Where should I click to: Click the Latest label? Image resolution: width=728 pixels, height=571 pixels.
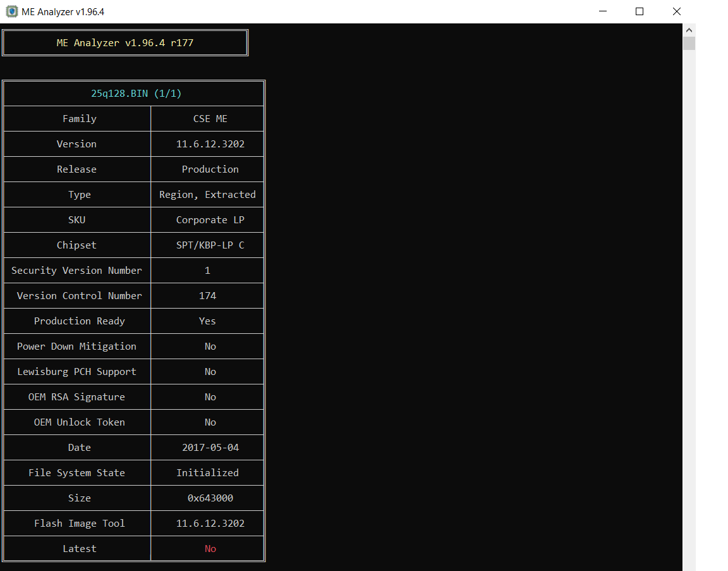(x=80, y=549)
